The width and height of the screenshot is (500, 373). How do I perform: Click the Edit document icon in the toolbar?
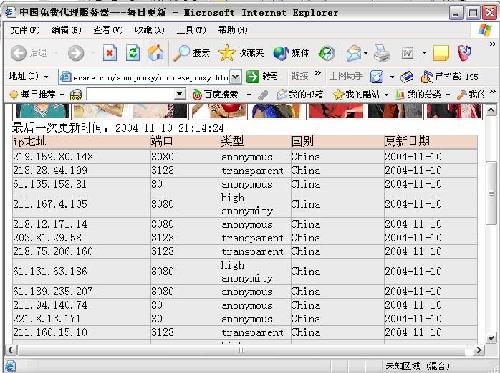[408, 53]
